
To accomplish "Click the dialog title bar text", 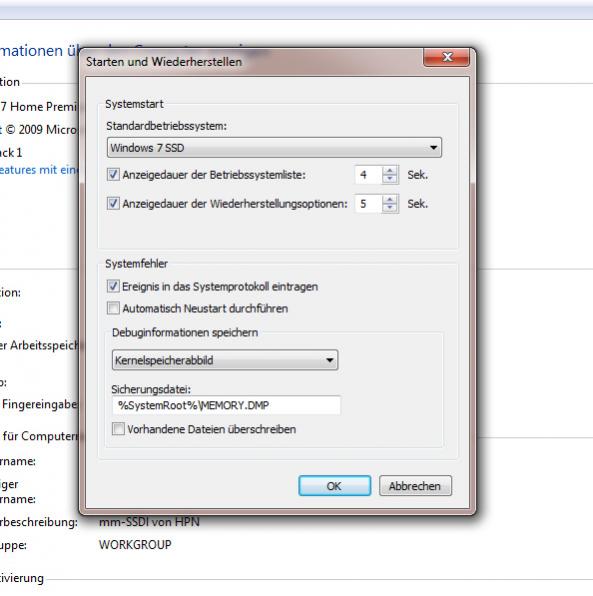I will 164,62.
